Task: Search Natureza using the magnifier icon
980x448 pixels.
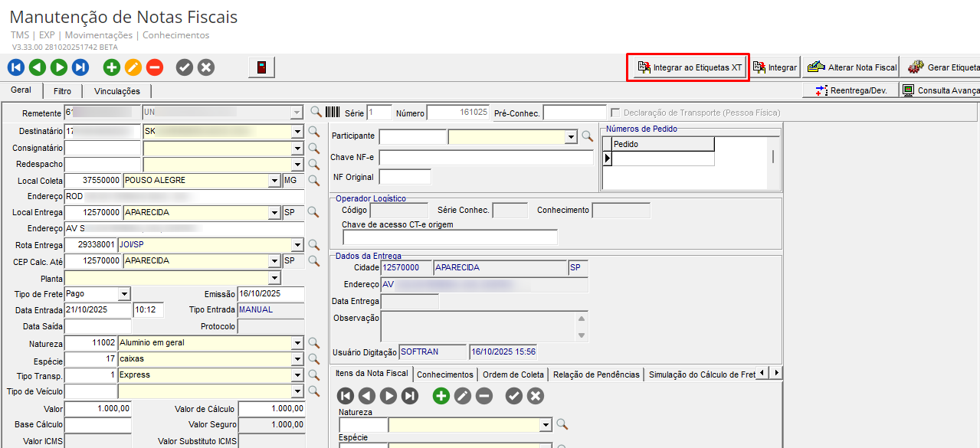Action: (x=314, y=342)
